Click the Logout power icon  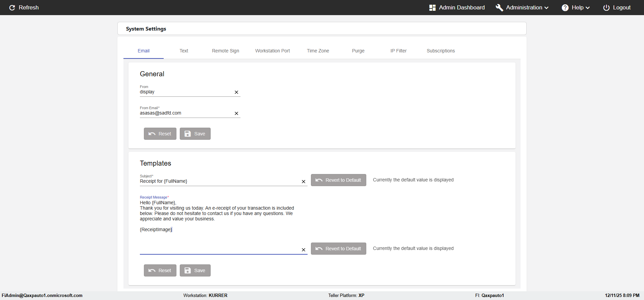point(606,7)
